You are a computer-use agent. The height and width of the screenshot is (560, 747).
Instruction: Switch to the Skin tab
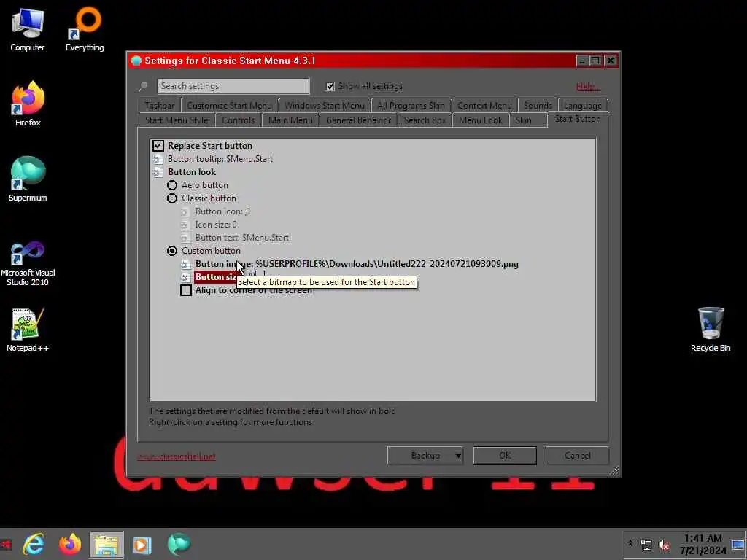coord(523,120)
